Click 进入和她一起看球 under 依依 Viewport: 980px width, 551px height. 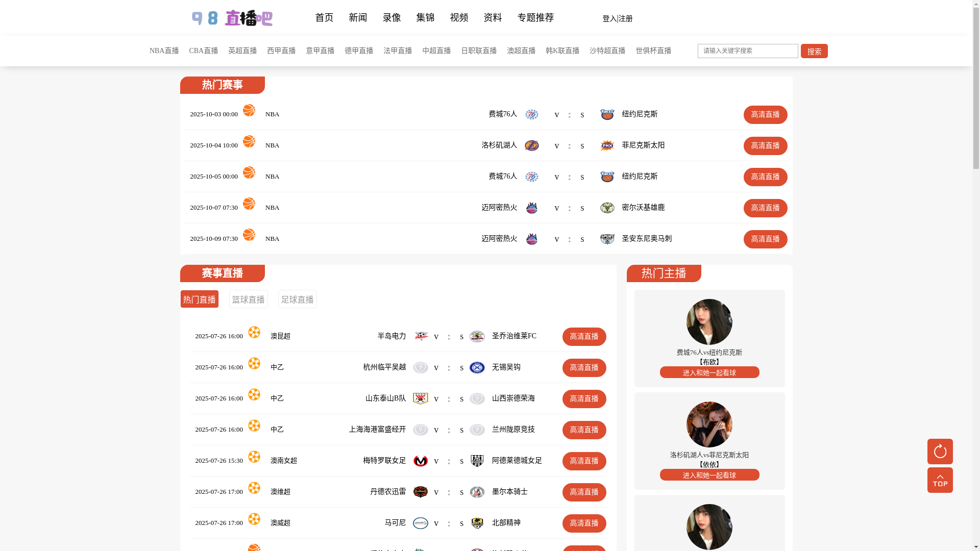pyautogui.click(x=709, y=475)
